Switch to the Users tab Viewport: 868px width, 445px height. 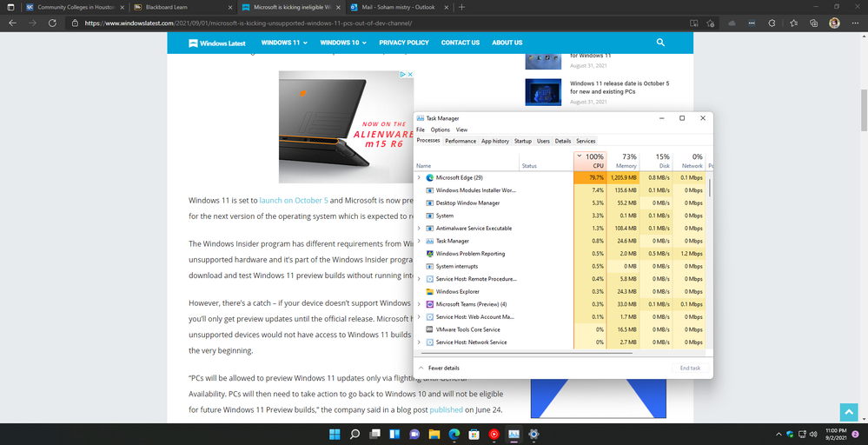(543, 141)
